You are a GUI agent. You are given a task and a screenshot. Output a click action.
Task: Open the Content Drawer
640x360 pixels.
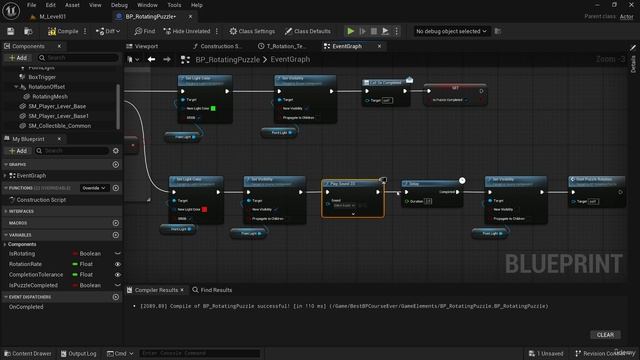[28, 353]
